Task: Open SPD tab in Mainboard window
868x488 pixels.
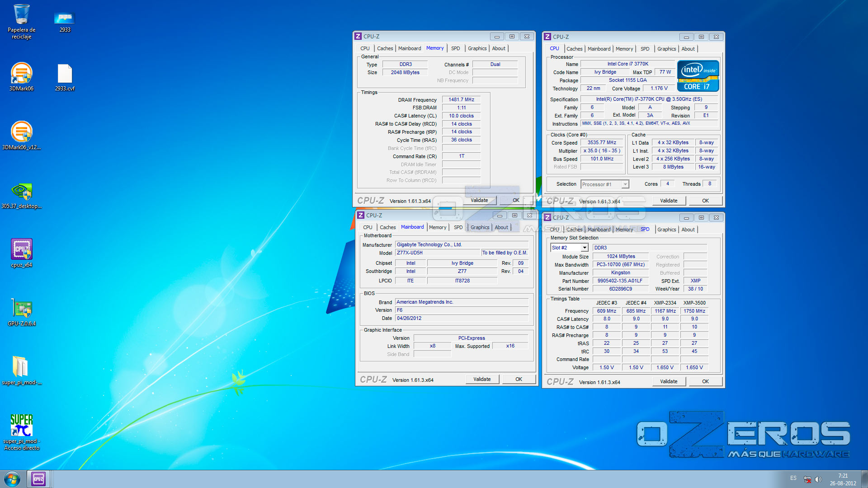Action: point(458,227)
